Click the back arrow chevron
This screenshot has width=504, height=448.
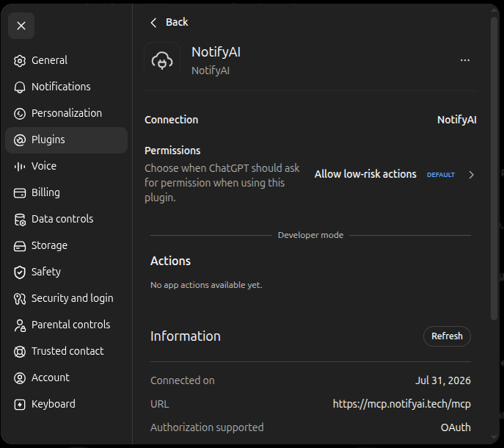[x=153, y=23]
